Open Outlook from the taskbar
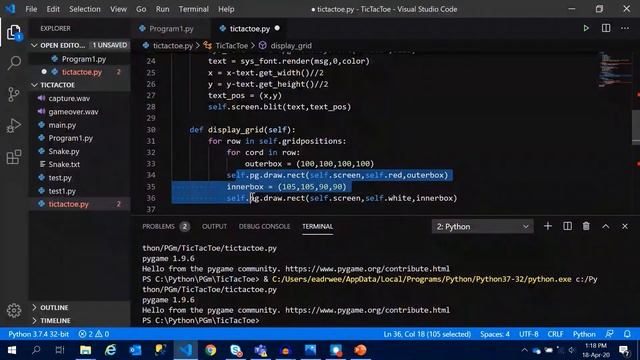The width and height of the screenshot is (640, 360). (x=136, y=350)
